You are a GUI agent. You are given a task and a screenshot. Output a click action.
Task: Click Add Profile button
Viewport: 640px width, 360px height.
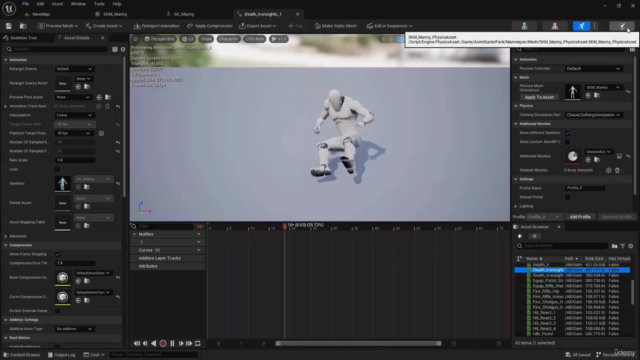580,217
